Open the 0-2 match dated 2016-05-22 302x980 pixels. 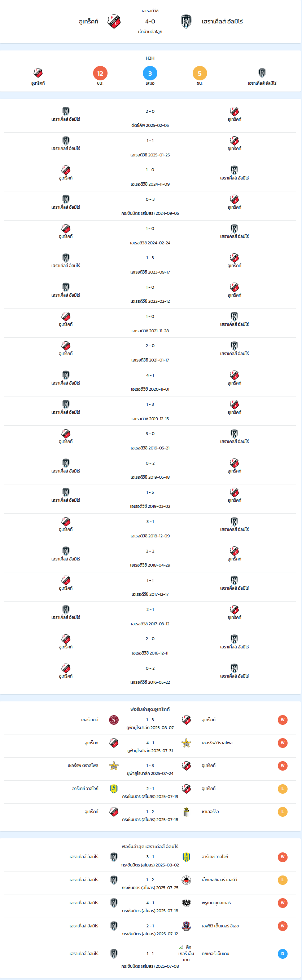coord(150,675)
